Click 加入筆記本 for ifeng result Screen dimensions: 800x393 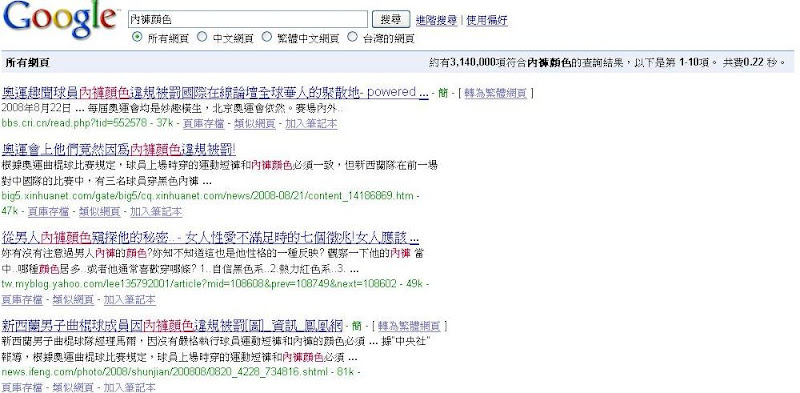point(130,387)
